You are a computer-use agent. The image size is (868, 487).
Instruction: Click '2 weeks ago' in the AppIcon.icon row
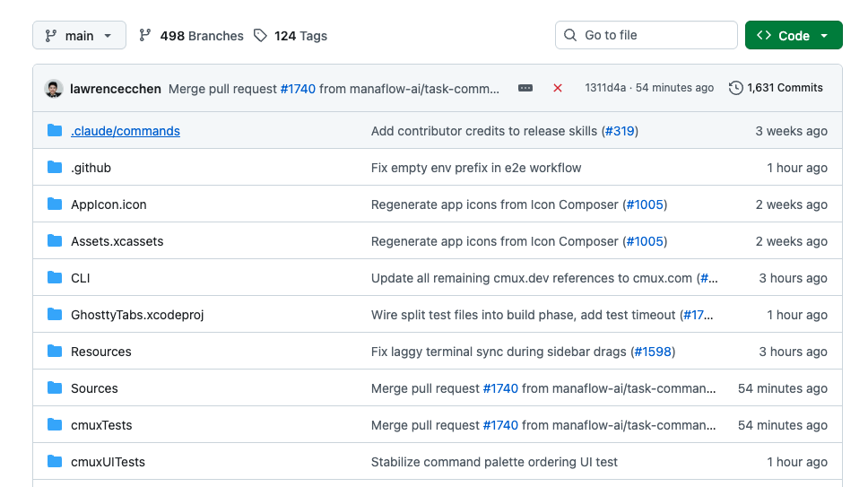792,204
